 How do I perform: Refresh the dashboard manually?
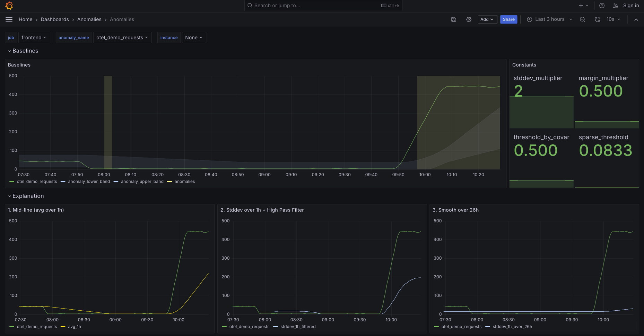tap(597, 19)
